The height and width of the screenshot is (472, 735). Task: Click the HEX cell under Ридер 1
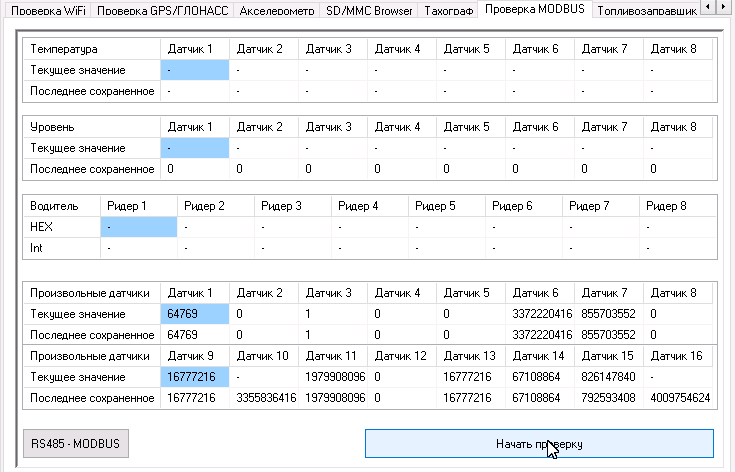coord(139,227)
